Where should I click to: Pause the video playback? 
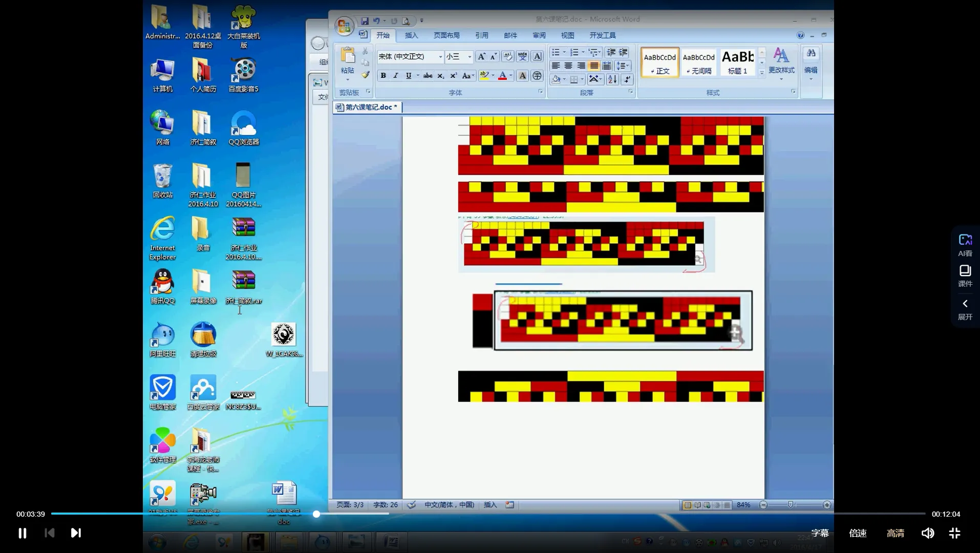tap(23, 533)
